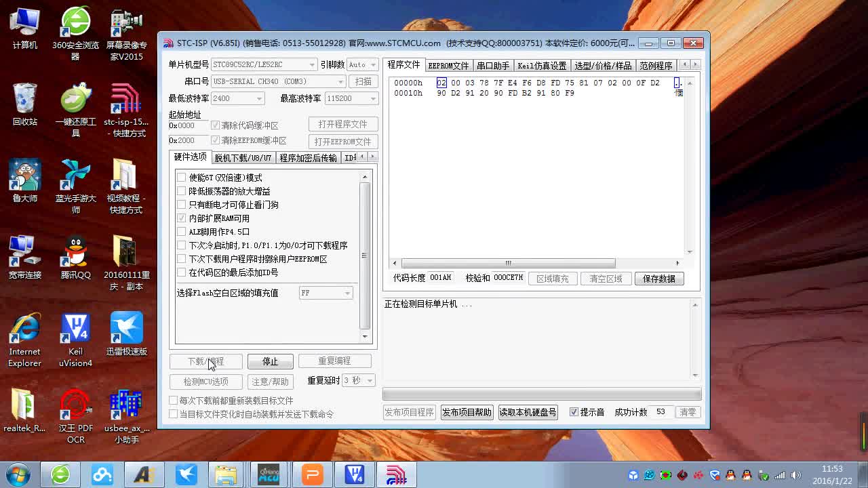Open the 串口助手 tab
868x488 pixels.
(493, 66)
